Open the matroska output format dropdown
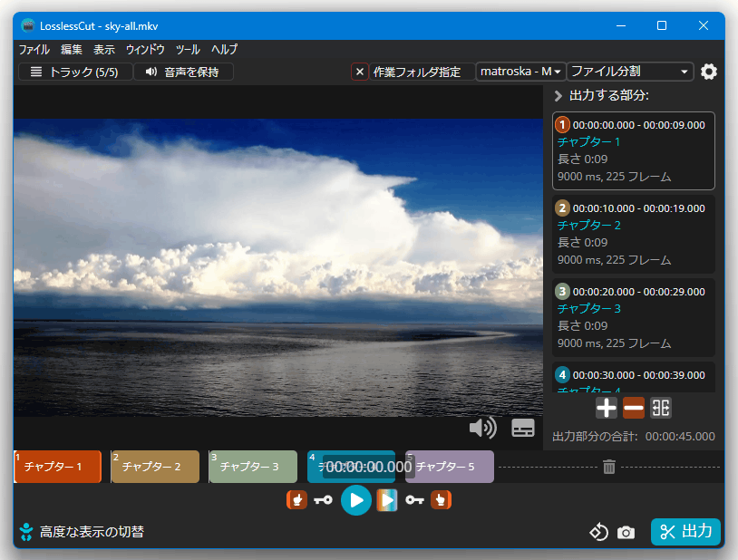This screenshot has height=560, width=738. (x=520, y=72)
